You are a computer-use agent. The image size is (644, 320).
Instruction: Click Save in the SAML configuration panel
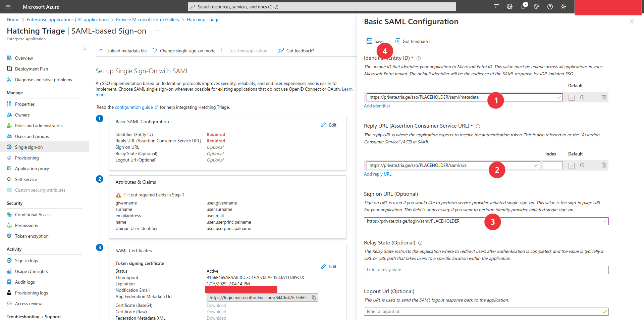pyautogui.click(x=375, y=41)
